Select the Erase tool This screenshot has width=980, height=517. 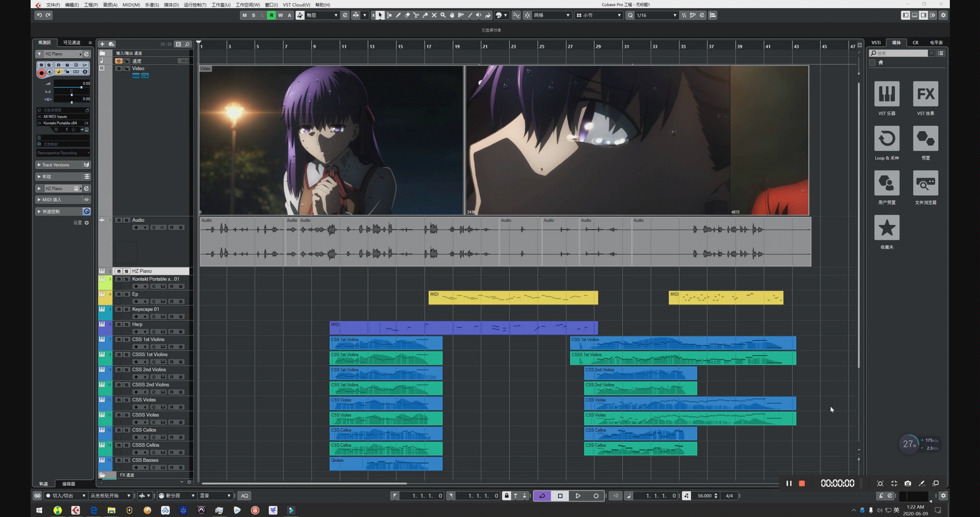[x=407, y=15]
